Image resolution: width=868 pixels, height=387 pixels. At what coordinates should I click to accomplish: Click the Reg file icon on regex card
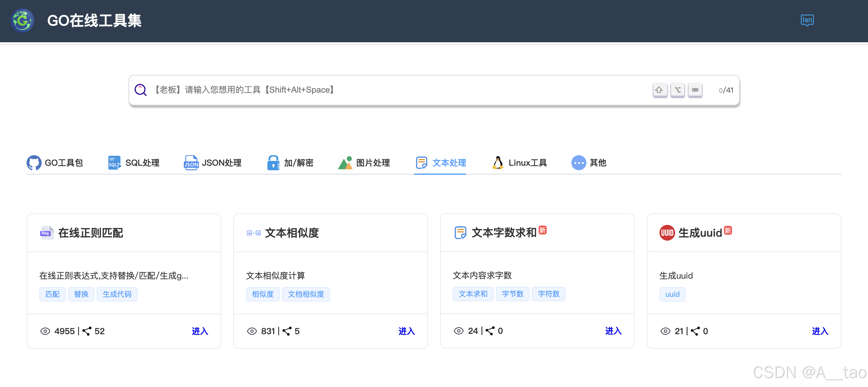[46, 233]
